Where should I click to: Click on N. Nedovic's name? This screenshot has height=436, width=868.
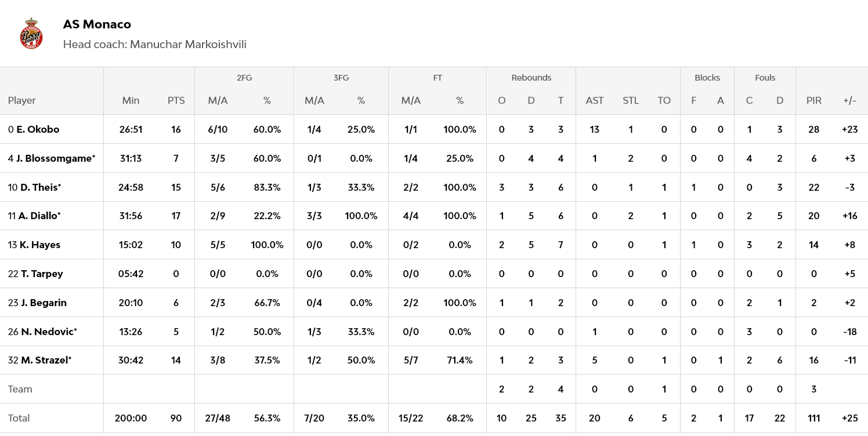point(49,332)
